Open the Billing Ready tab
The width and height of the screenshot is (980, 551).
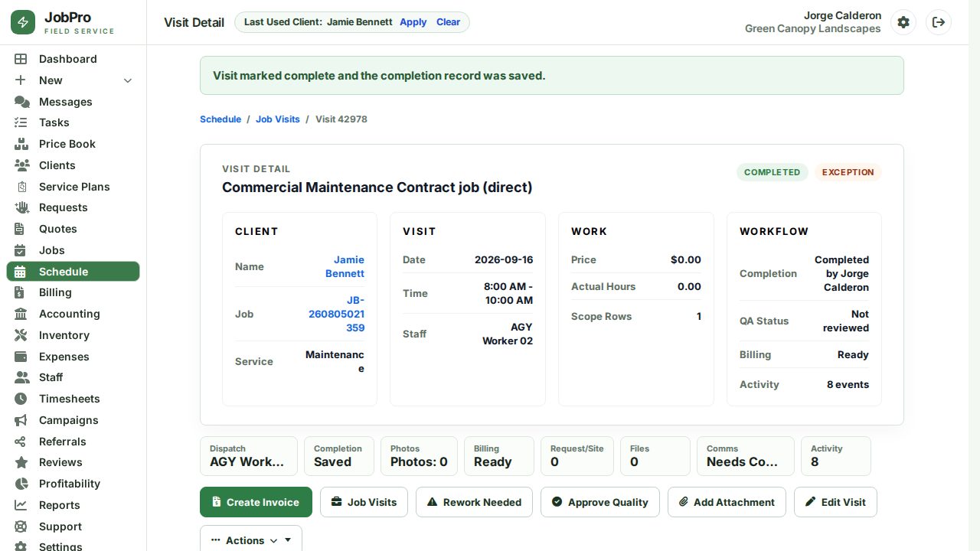pos(499,456)
